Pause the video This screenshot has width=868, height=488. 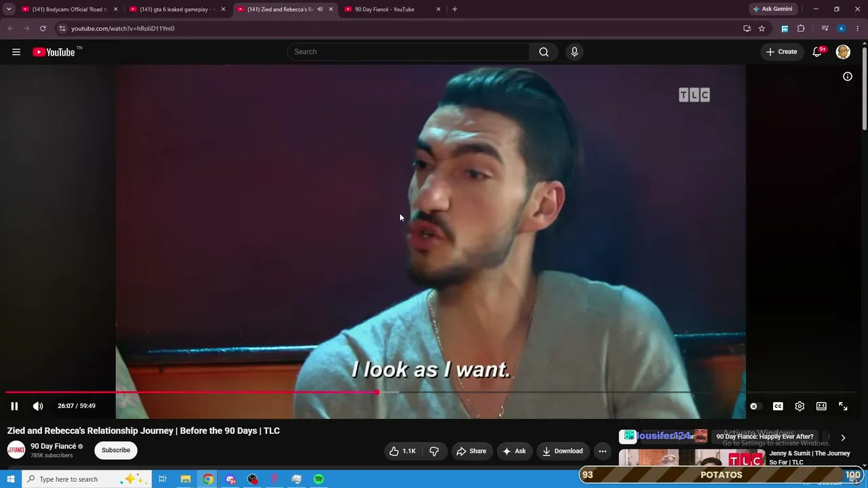point(14,406)
